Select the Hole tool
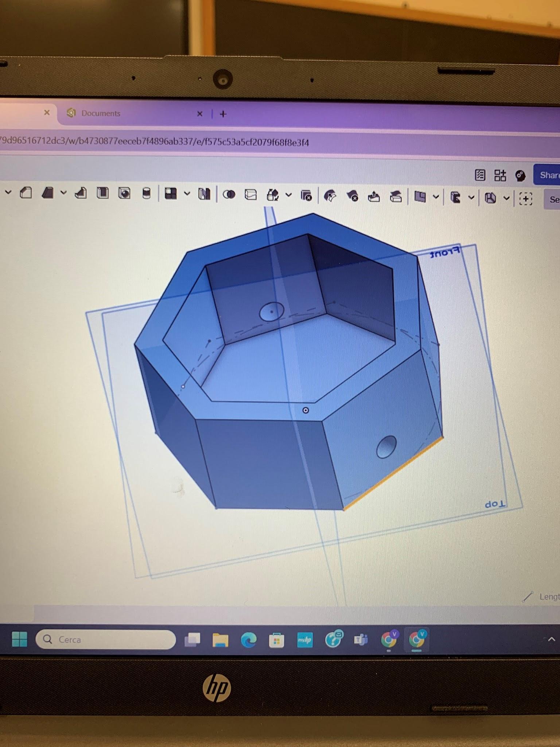The image size is (560, 747). tap(146, 194)
